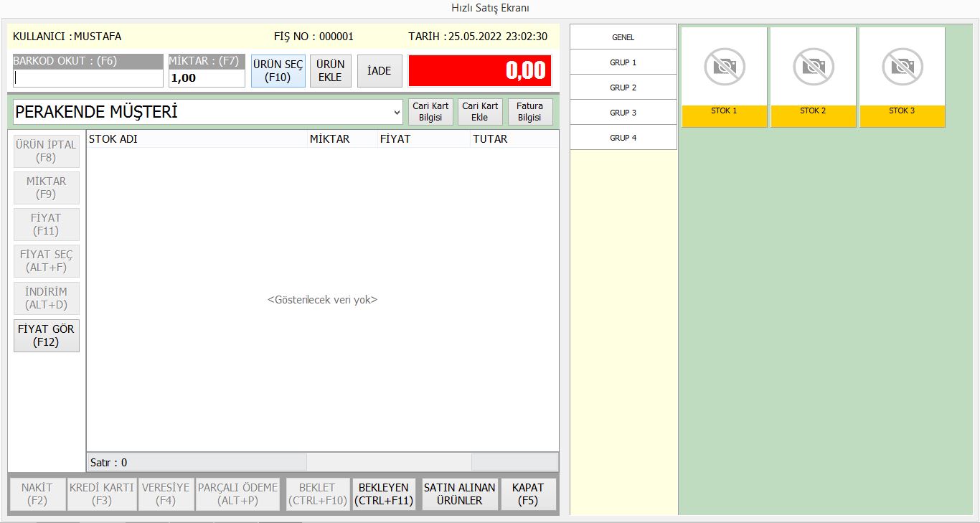Screen dimensions: 980x523
Task: Click the red 0,00 total display
Action: point(480,71)
